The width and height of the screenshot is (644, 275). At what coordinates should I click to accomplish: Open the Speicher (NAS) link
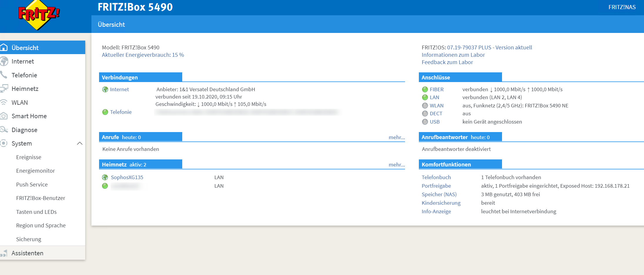439,194
